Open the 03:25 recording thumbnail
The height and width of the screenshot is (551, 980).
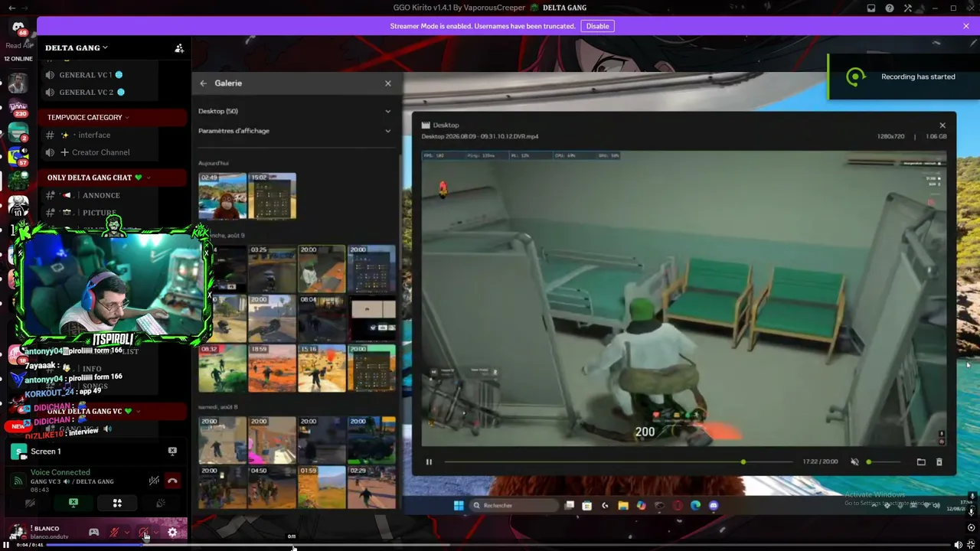(x=272, y=269)
